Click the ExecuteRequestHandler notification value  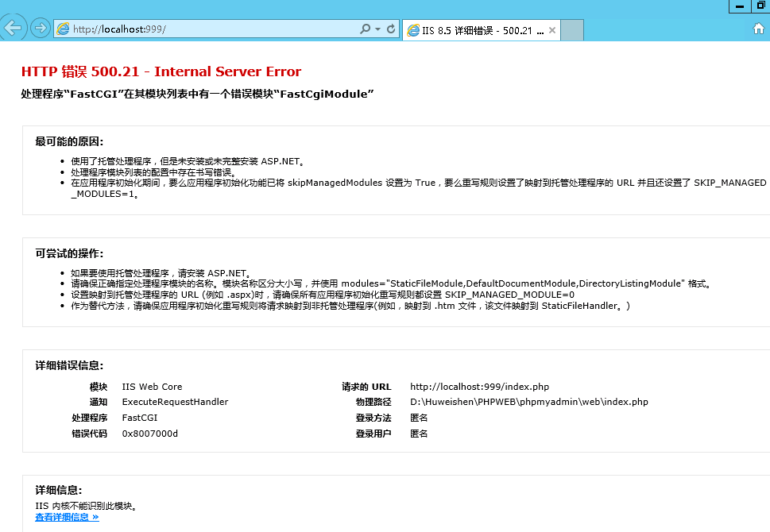(x=176, y=402)
